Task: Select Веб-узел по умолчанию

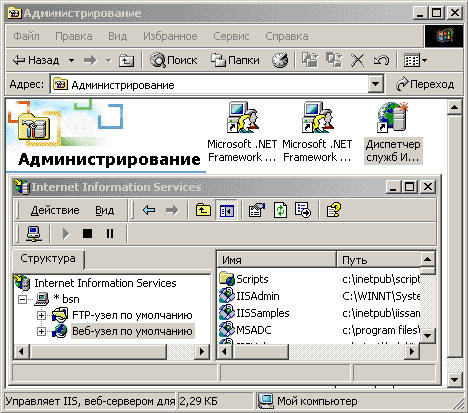Action: tap(132, 331)
